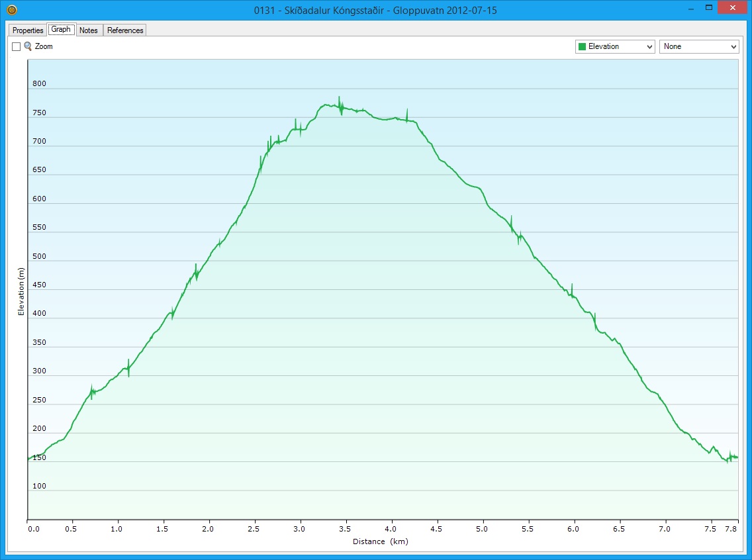Click the window title text

coord(376,10)
